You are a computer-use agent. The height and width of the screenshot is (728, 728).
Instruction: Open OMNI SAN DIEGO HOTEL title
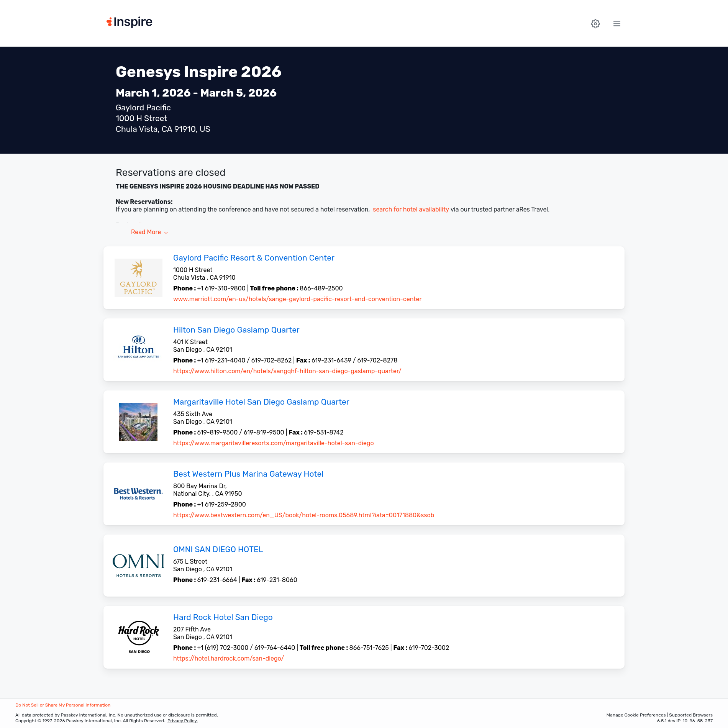pyautogui.click(x=218, y=549)
